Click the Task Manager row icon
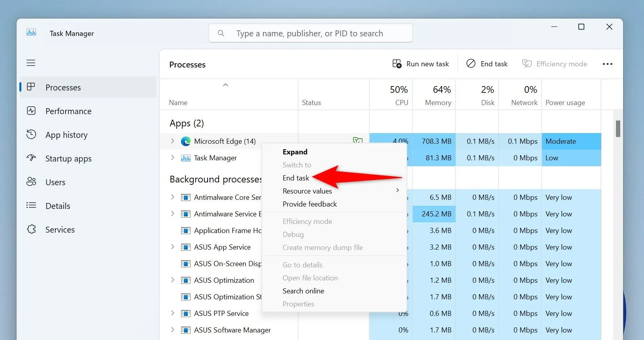Screen dimensions: 644x340 pos(185,158)
